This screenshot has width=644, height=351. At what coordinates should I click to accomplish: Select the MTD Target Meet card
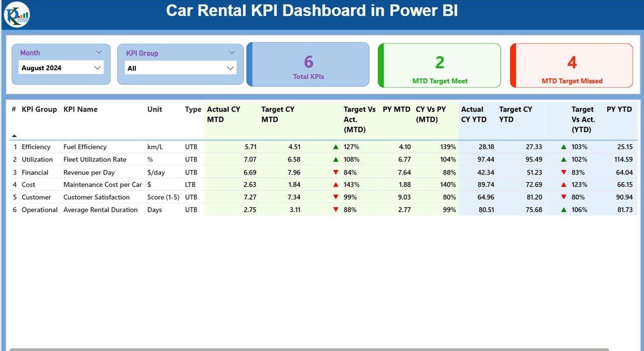[440, 66]
